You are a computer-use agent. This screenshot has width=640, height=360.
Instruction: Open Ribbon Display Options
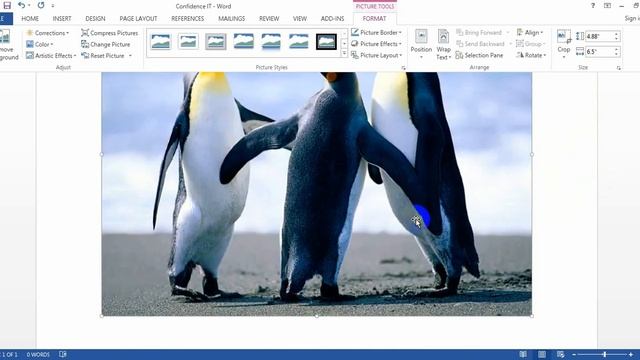click(x=607, y=6)
